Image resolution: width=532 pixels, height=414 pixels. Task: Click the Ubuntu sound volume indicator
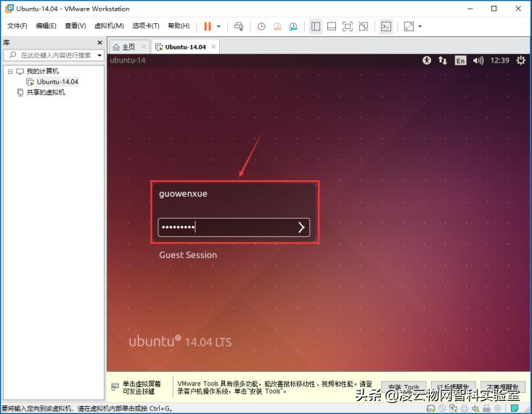(x=478, y=60)
